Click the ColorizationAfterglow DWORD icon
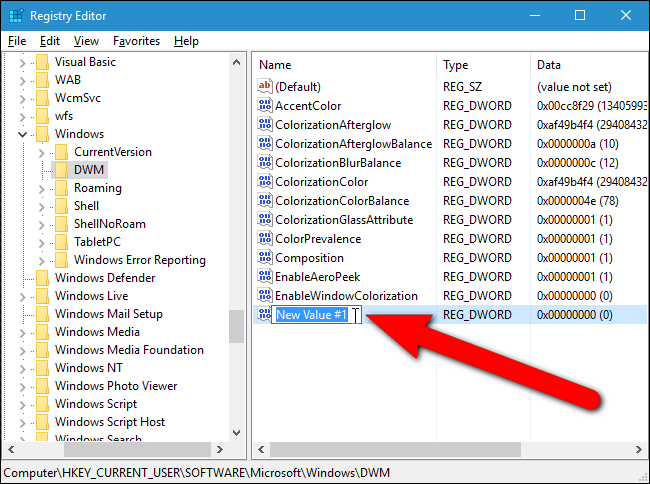 coord(264,124)
